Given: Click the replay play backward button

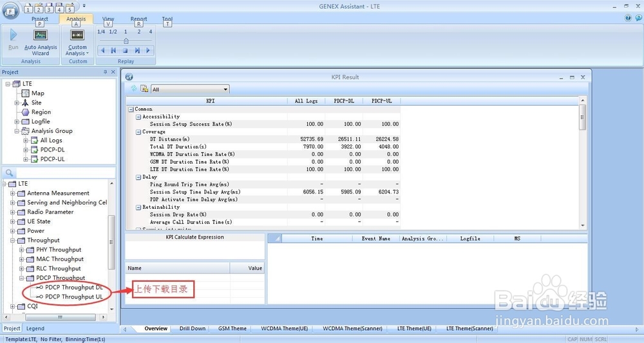Looking at the screenshot, I should tap(102, 50).
